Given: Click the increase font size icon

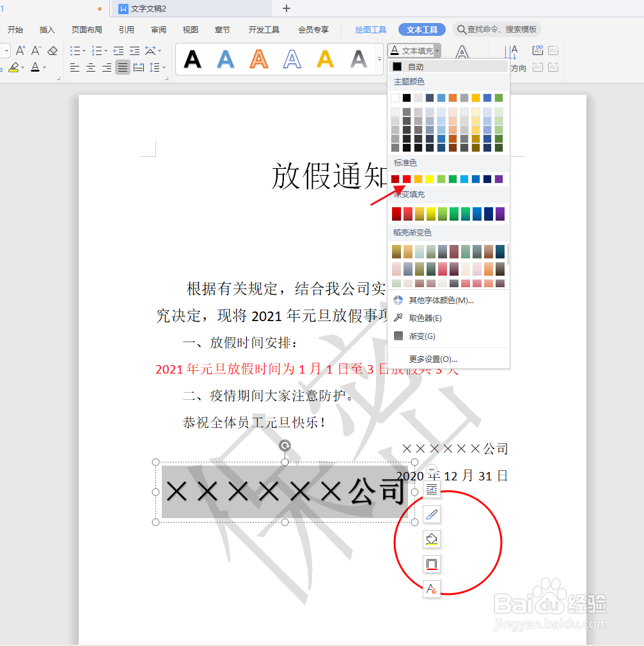Looking at the screenshot, I should pyautogui.click(x=20, y=49).
